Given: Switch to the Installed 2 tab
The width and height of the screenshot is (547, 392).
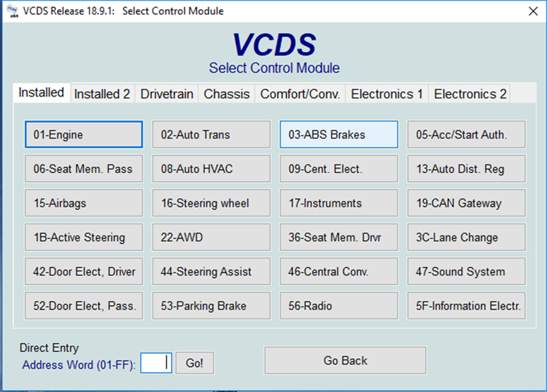Looking at the screenshot, I should coord(102,94).
